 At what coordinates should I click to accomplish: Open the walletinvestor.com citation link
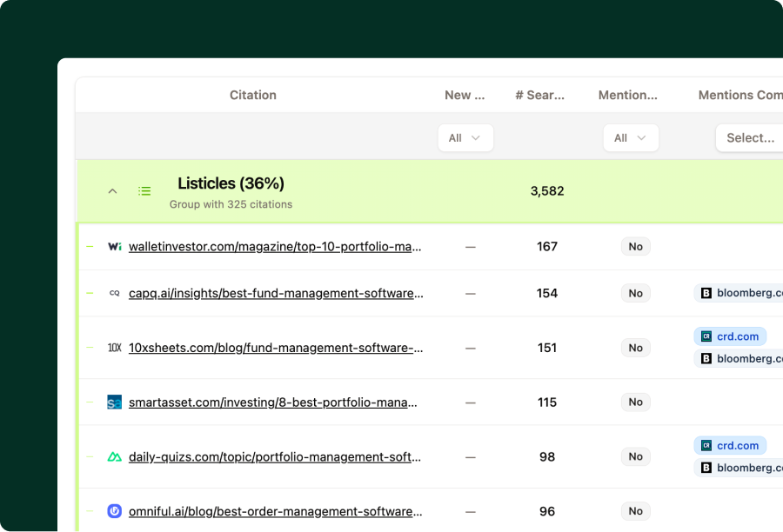coord(275,247)
